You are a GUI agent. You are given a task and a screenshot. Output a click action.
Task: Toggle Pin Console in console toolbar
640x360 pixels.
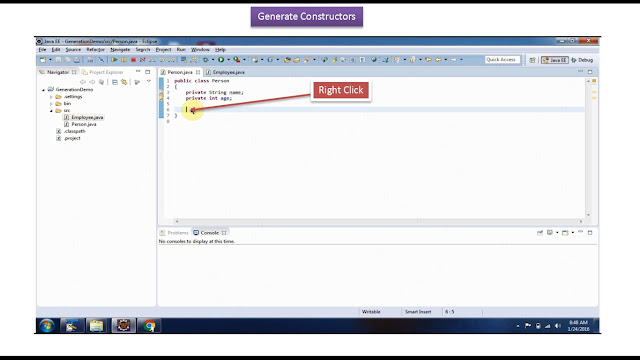tap(540, 233)
